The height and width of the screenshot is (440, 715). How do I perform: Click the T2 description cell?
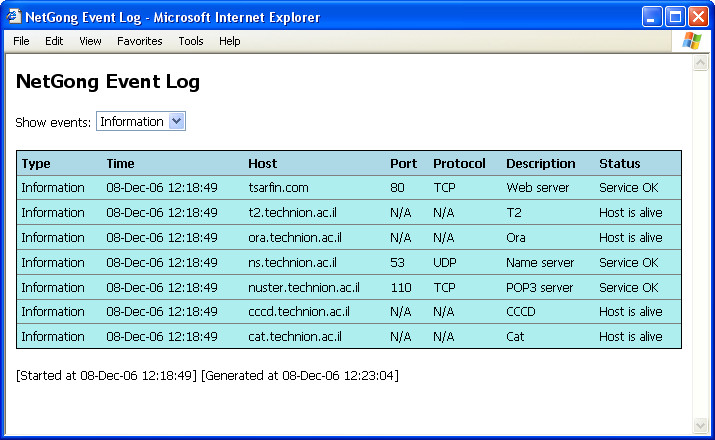tap(513, 212)
